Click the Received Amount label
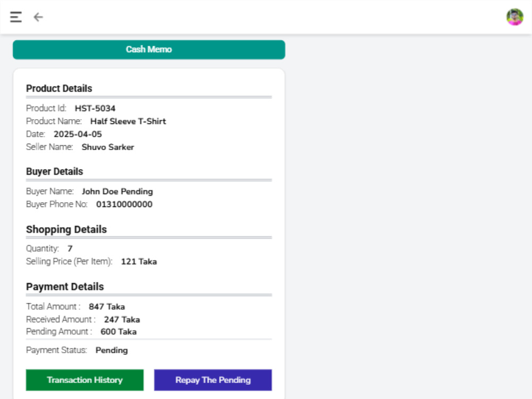 (61, 320)
